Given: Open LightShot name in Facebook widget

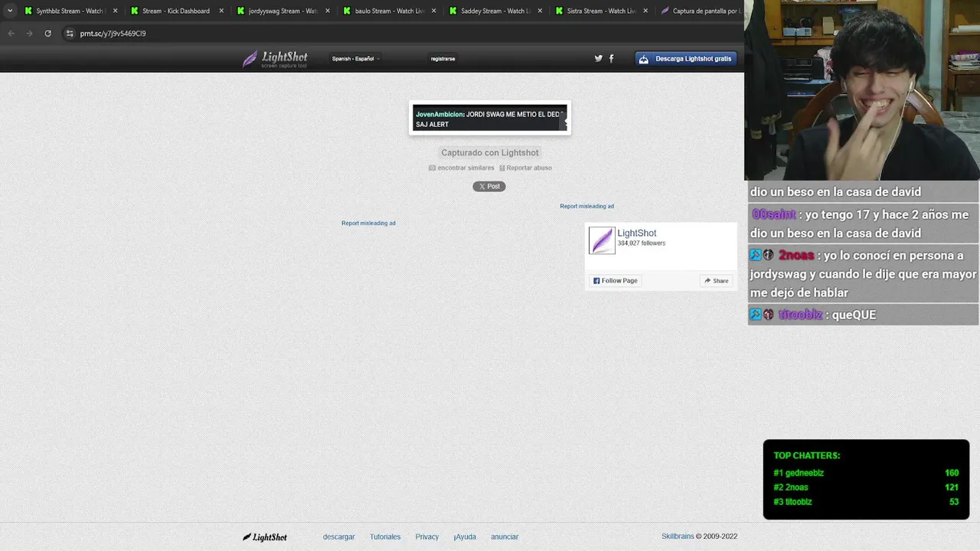Looking at the screenshot, I should pyautogui.click(x=637, y=233).
